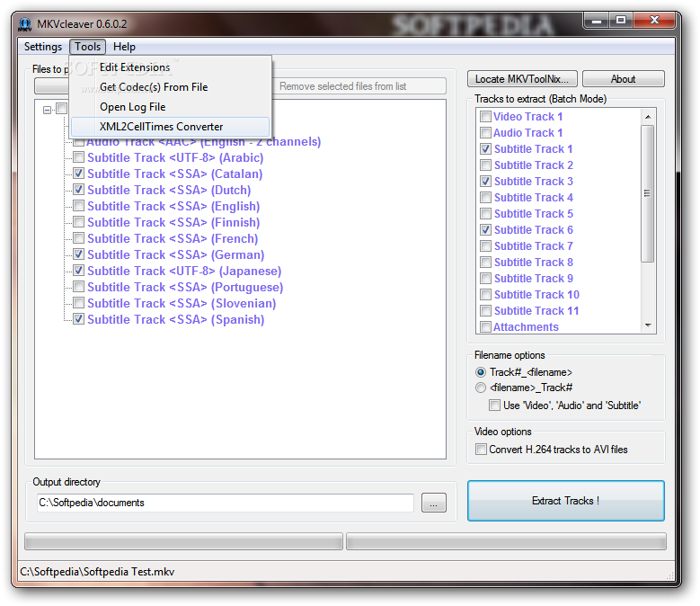The width and height of the screenshot is (700, 606).
Task: Check Subtitle Track UTF-8 (Arabic)
Action: point(78,157)
